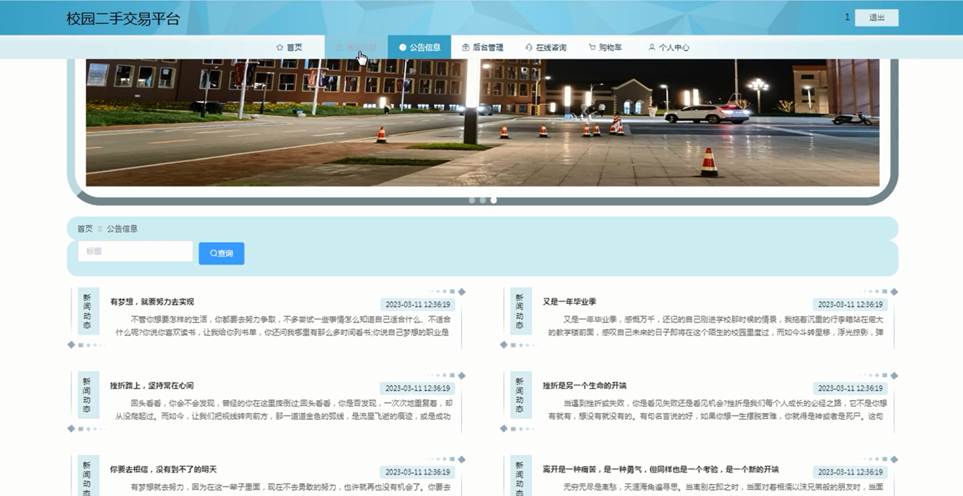Open article 离开是一种痛苦，是一种勇气
The height and width of the screenshot is (496, 963).
point(661,469)
